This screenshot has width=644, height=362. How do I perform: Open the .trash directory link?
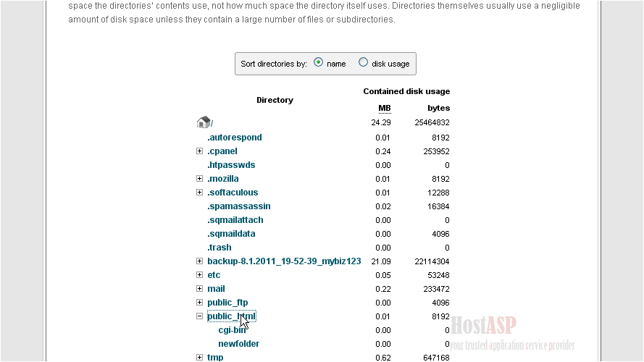(219, 248)
